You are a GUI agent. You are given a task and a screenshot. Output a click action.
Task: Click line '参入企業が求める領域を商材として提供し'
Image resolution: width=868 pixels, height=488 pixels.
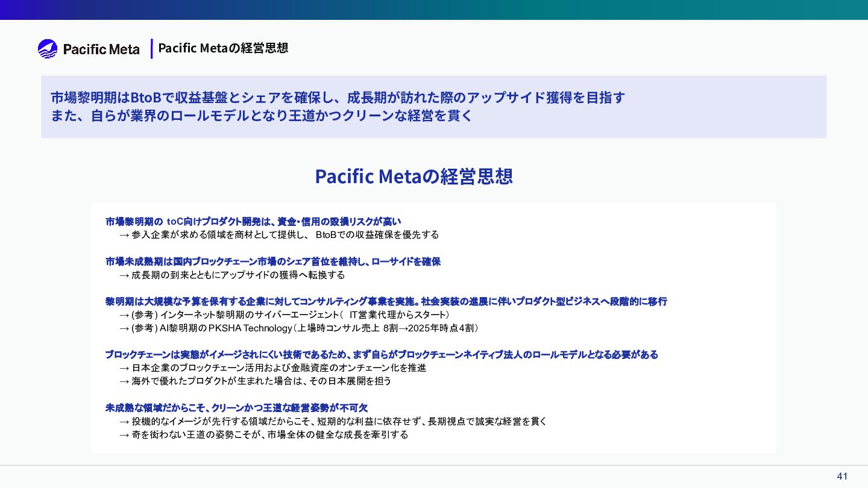[280, 235]
